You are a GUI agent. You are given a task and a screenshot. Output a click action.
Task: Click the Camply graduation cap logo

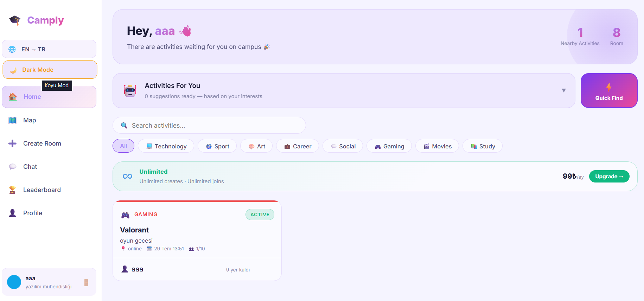pyautogui.click(x=15, y=20)
